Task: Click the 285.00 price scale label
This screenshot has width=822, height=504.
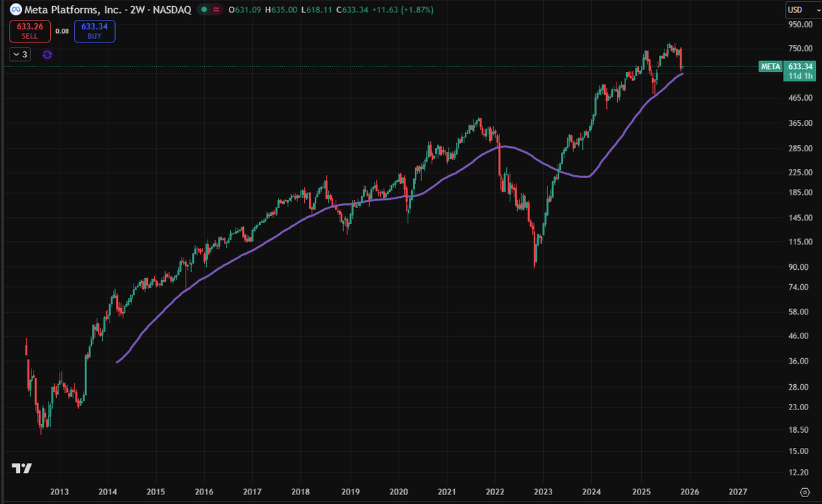Action: [799, 149]
